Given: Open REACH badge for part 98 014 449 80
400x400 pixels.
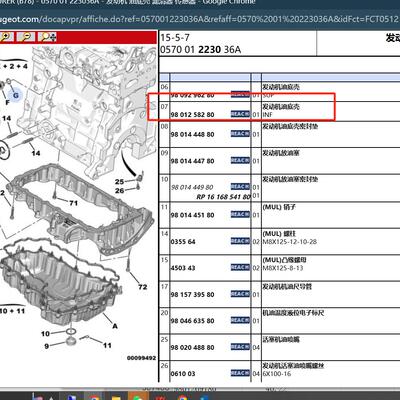Looking at the screenshot, I should (x=240, y=187).
